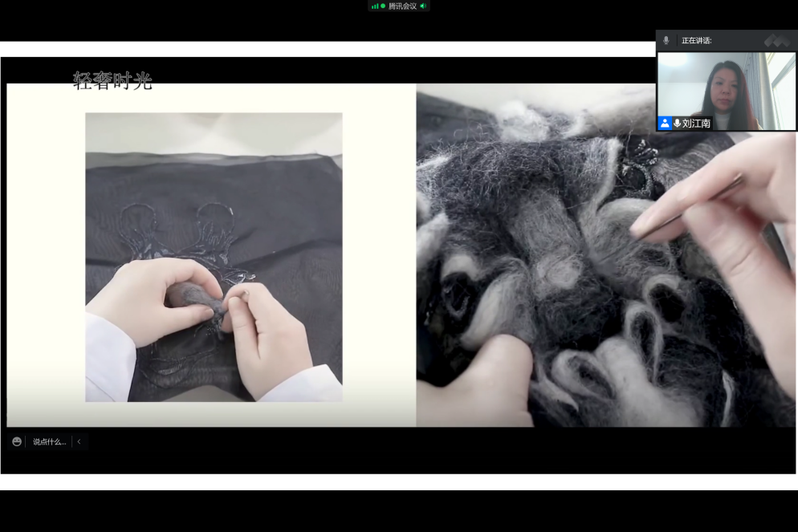Select the 刘江南 participant name tag
The height and width of the screenshot is (532, 798).
tap(695, 124)
